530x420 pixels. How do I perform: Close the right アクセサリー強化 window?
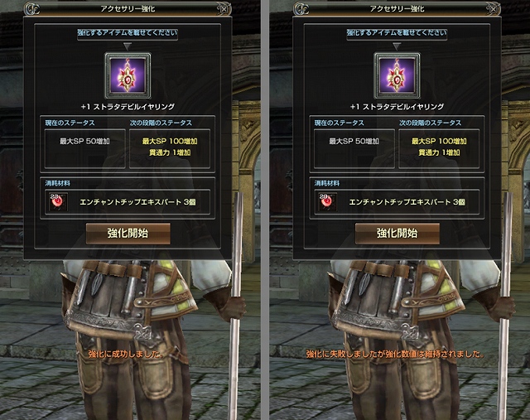(x=493, y=9)
